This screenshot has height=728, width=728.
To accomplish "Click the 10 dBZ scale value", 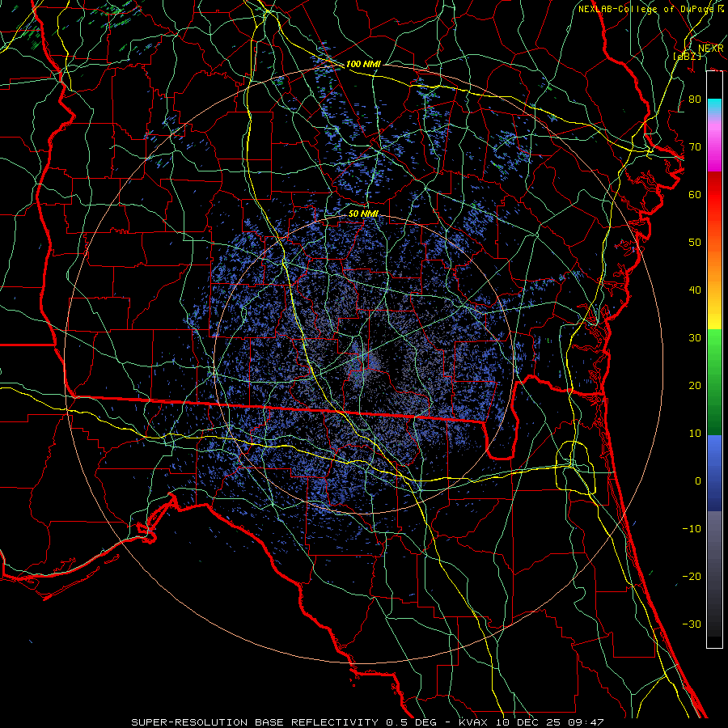I will pos(695,434).
